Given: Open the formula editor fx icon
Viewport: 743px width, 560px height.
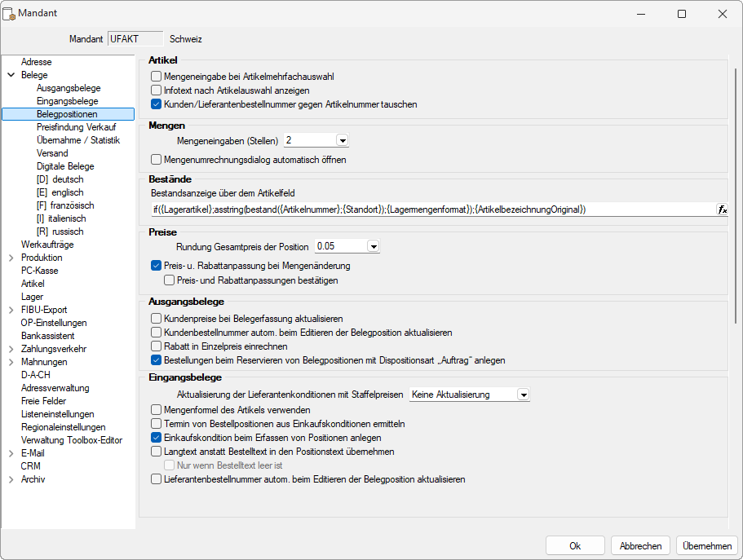Looking at the screenshot, I should 722,209.
